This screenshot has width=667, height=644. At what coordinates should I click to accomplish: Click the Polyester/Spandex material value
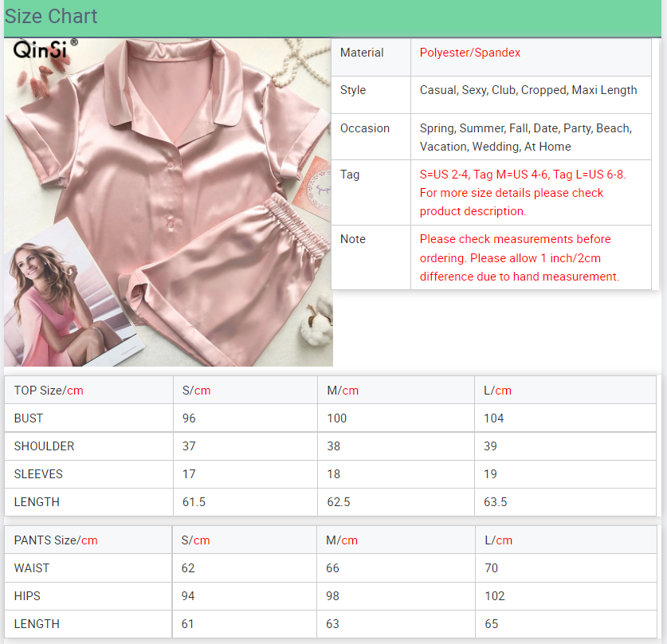click(470, 53)
